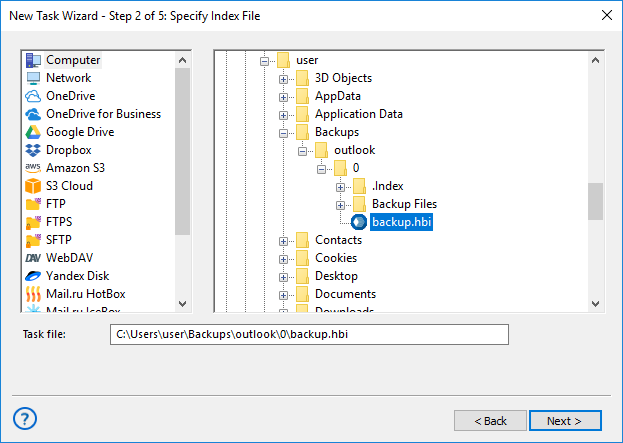This screenshot has width=623, height=443.
Task: Collapse the user folder node
Action: point(264,61)
